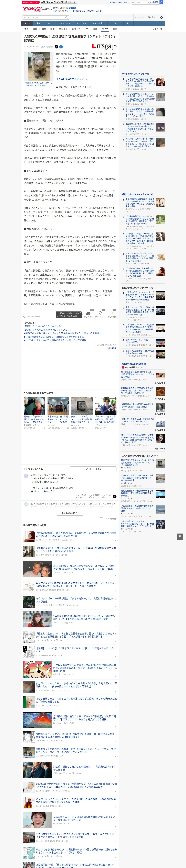Viewport: 186px width, 868px height.
Task: Open マイページ in header
Action: tap(139, 18)
